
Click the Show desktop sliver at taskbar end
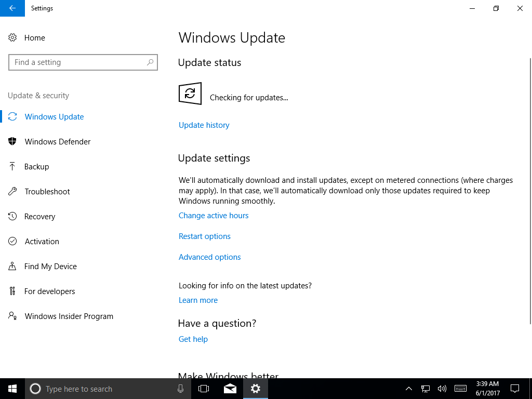pyautogui.click(x=530, y=389)
